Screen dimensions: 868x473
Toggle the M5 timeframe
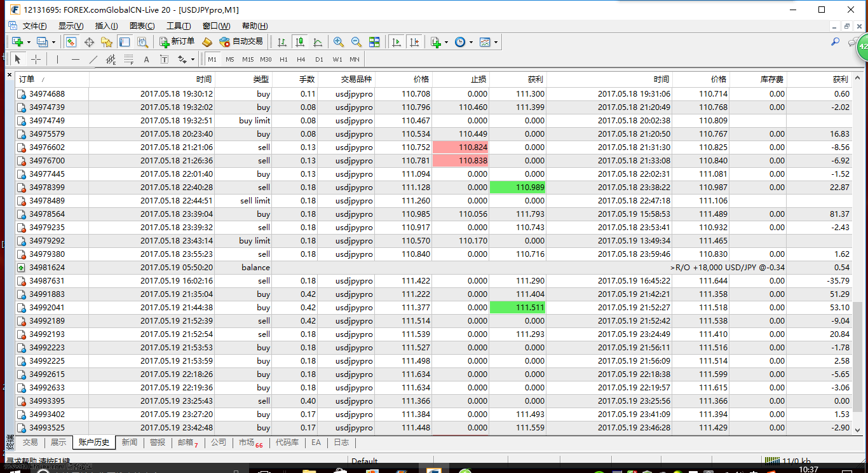(230, 59)
